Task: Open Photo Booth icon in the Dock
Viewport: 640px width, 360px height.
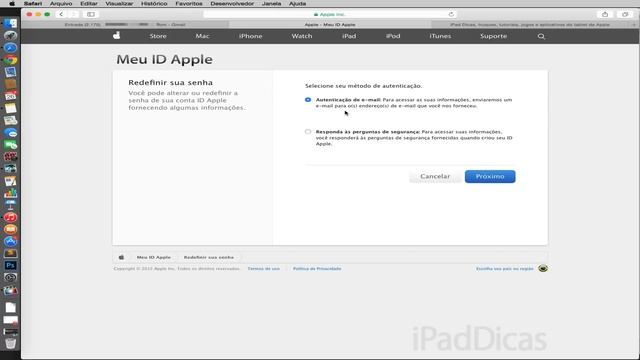Action: 11,157
